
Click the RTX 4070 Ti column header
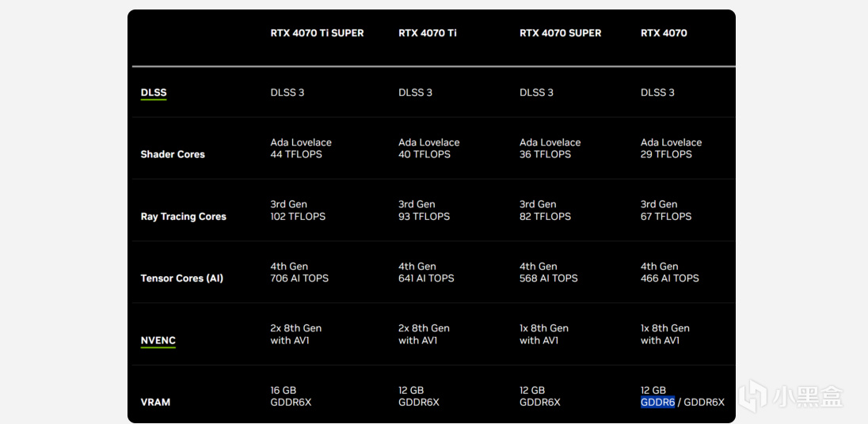tap(428, 33)
